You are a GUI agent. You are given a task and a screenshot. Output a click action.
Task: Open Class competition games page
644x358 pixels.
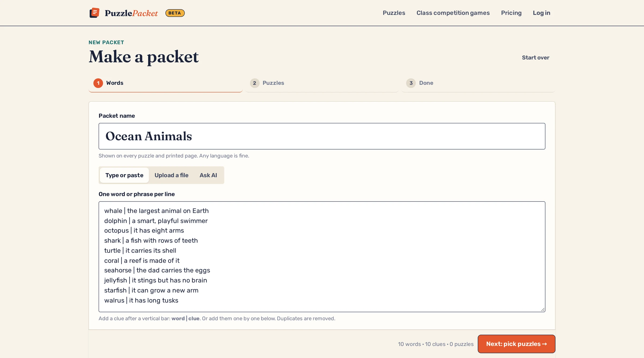click(453, 13)
